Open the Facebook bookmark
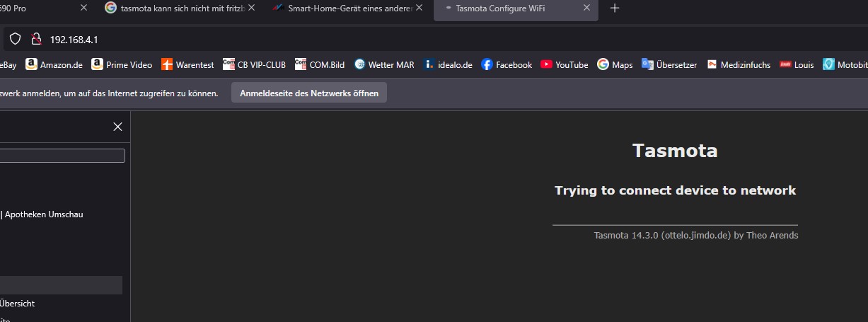The height and width of the screenshot is (322, 868). tap(507, 64)
